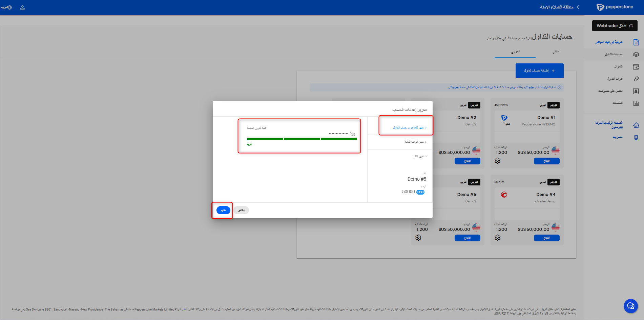
Task: Click the US flag on Demo #2 card
Action: [x=476, y=151]
